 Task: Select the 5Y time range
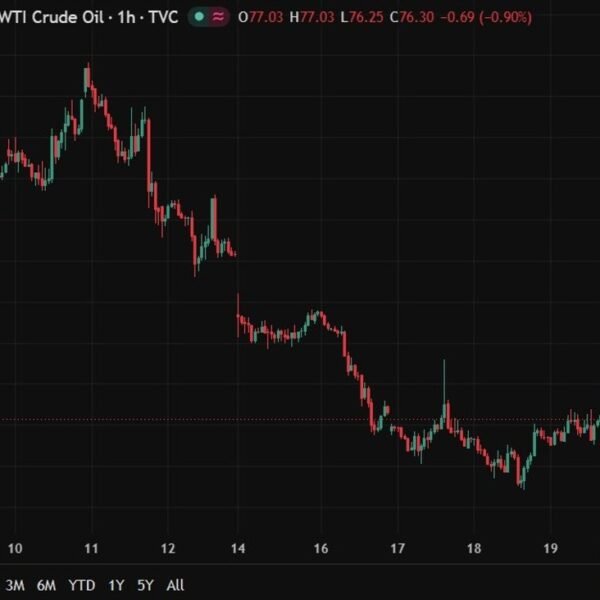(x=145, y=585)
